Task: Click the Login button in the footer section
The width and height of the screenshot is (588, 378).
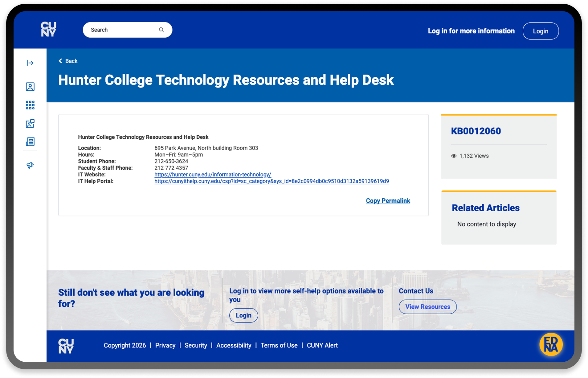Action: click(x=243, y=315)
